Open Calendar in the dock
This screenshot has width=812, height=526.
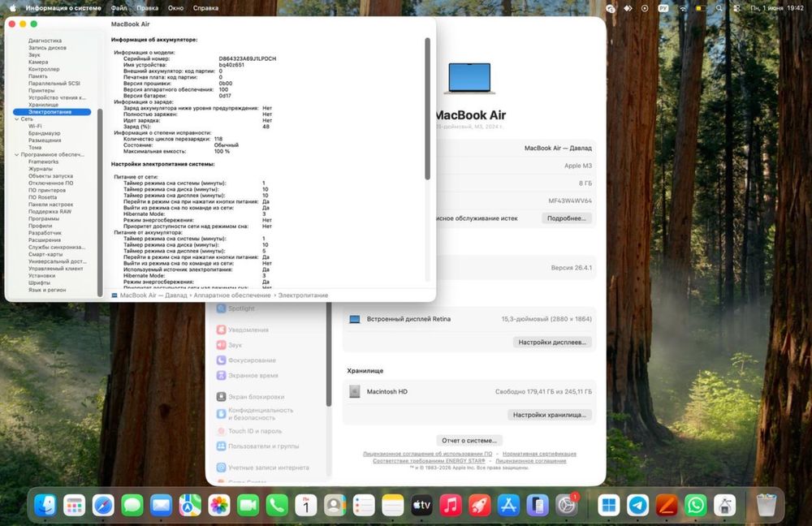pos(306,505)
